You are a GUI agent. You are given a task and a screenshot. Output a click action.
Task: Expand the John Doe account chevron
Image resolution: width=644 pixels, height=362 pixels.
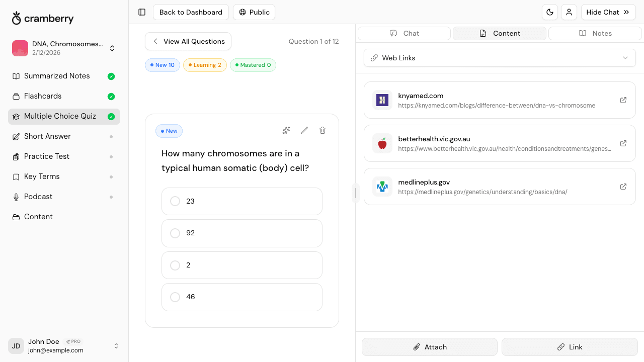click(116, 346)
